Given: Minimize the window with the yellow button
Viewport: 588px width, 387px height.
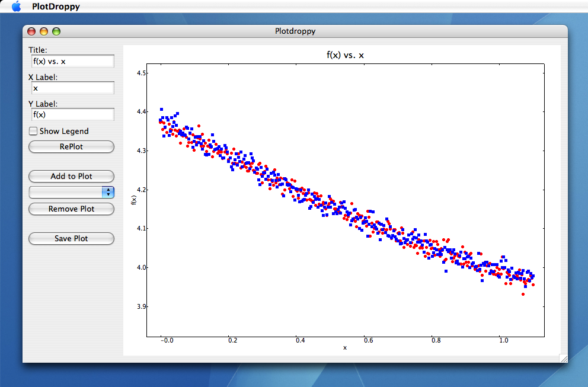Looking at the screenshot, I should 44,31.
